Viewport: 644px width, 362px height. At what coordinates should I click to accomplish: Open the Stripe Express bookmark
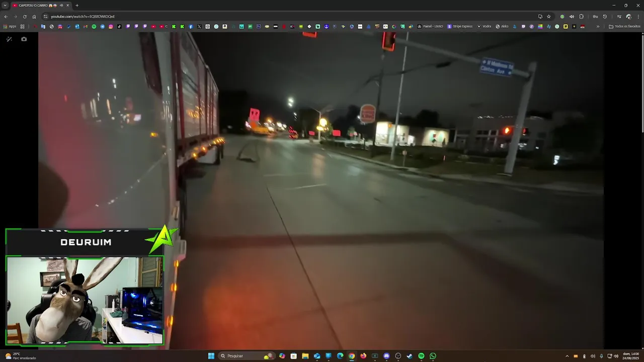(x=460, y=26)
